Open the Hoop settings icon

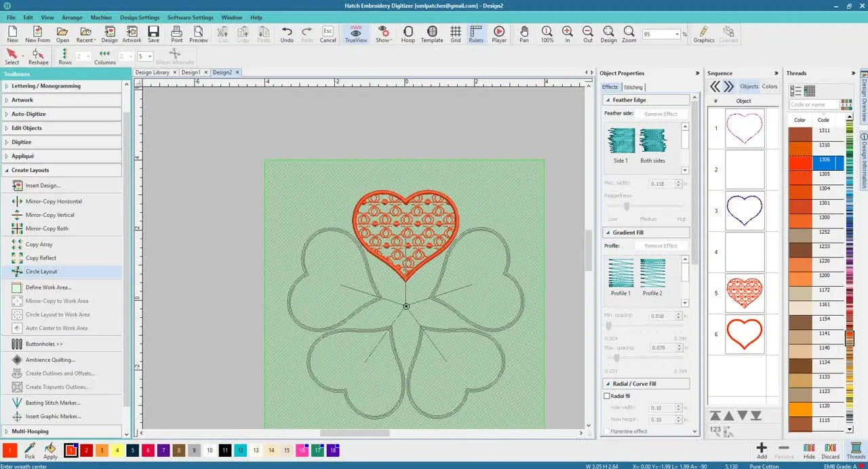click(x=408, y=33)
